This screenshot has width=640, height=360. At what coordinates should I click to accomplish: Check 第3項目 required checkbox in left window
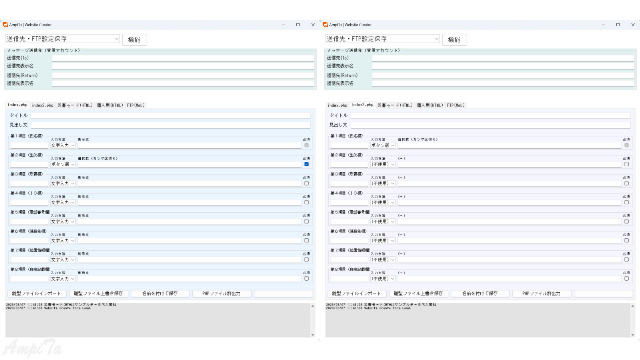tap(307, 183)
